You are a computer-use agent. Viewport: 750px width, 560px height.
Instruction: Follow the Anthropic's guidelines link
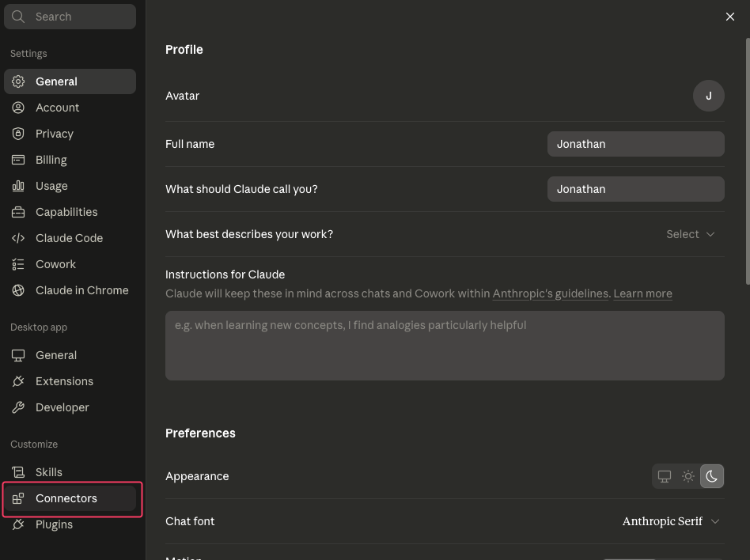click(x=550, y=293)
